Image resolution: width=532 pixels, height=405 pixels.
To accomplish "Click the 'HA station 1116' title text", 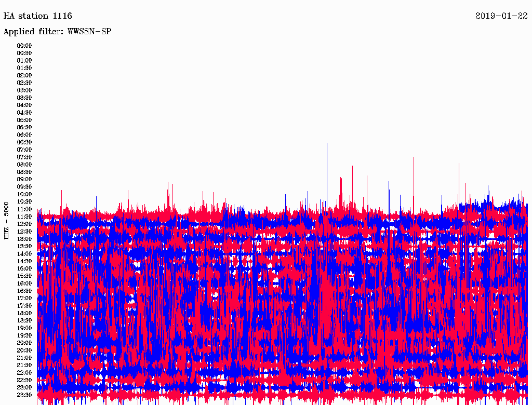I will [37, 16].
